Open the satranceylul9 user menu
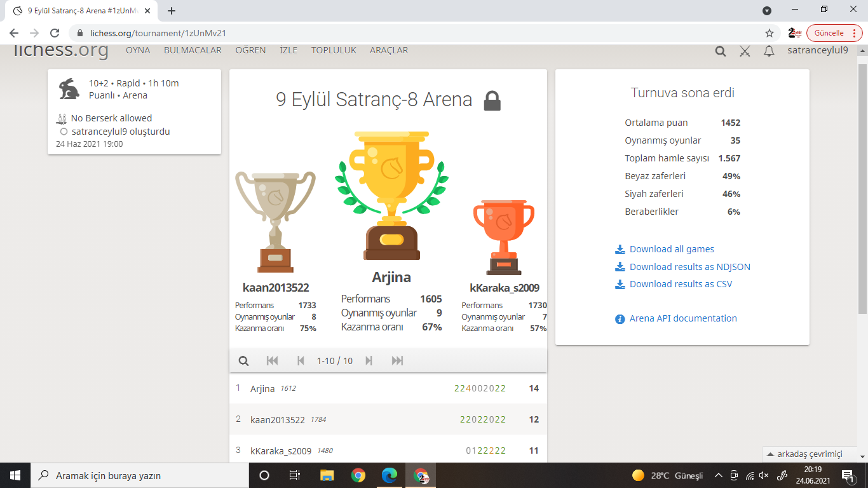Screen dimensions: 868x488 [818, 50]
